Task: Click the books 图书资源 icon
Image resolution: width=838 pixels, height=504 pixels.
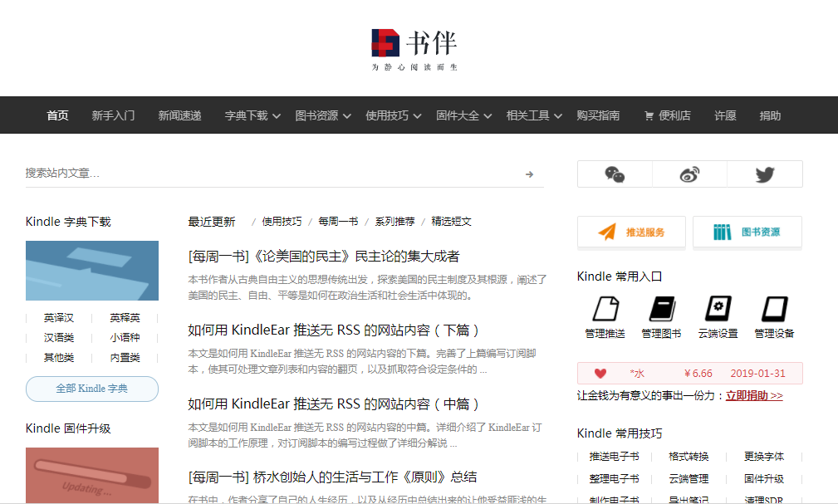Action: [722, 232]
